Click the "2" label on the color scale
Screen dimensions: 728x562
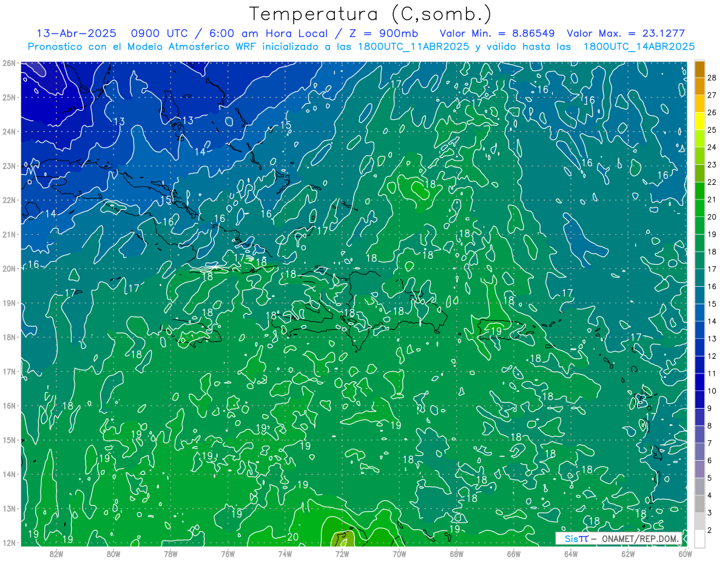coord(709,530)
